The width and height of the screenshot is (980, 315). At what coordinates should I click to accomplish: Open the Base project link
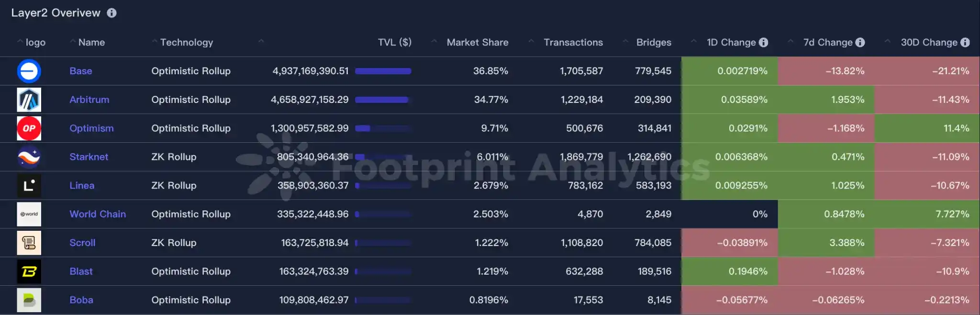[x=80, y=71]
